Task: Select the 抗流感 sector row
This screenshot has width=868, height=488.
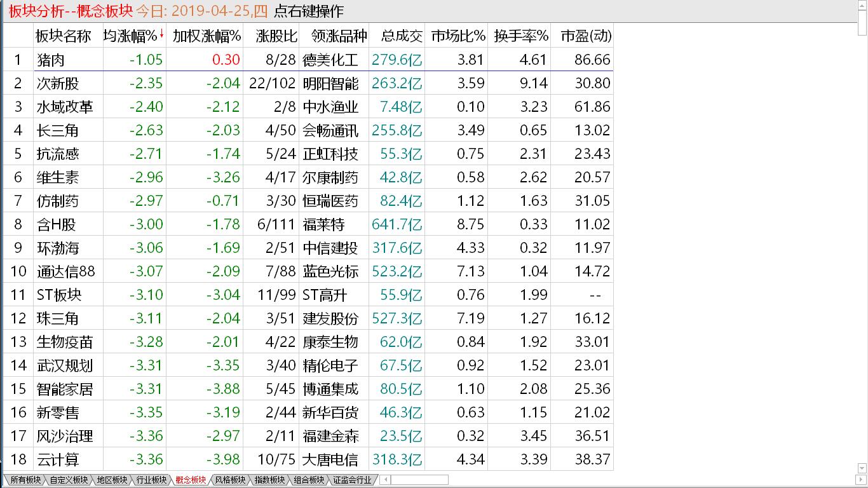Action: [x=308, y=154]
